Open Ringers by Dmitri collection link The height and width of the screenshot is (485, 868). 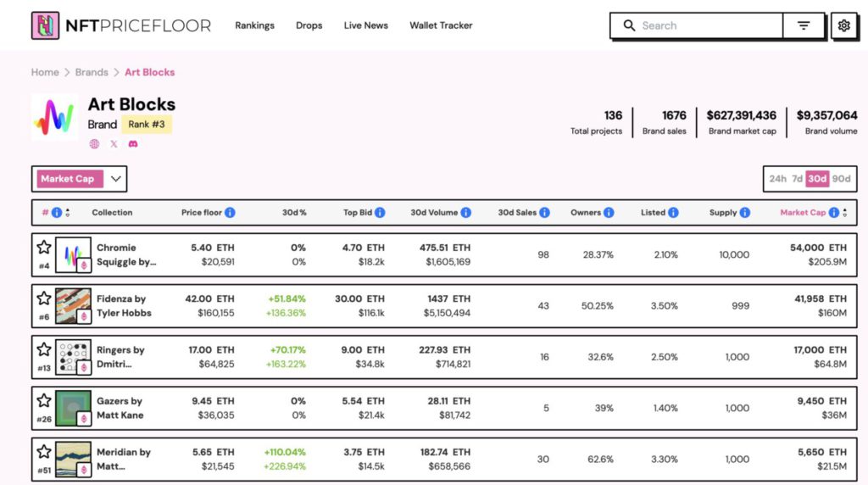pyautogui.click(x=120, y=356)
